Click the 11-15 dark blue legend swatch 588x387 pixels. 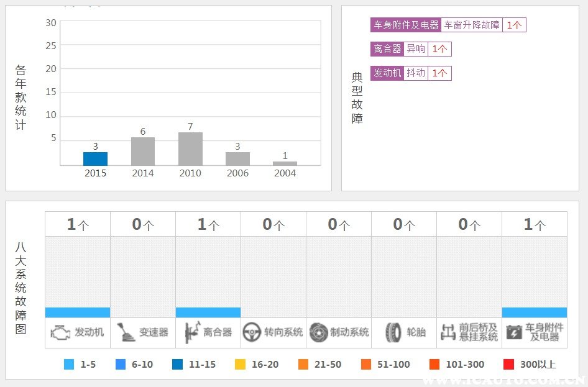click(x=177, y=365)
